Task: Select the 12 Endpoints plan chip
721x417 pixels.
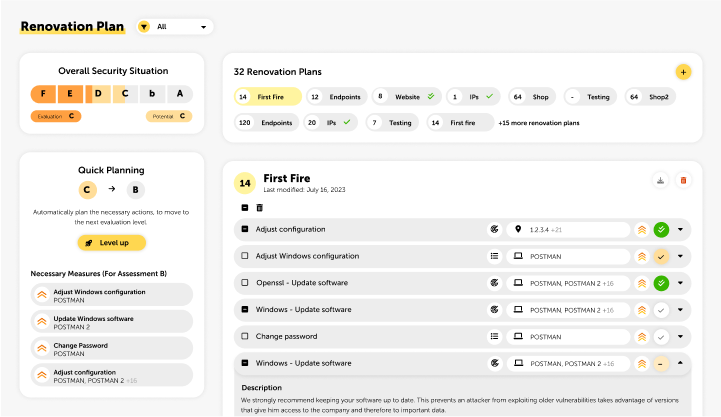Action: pos(337,97)
